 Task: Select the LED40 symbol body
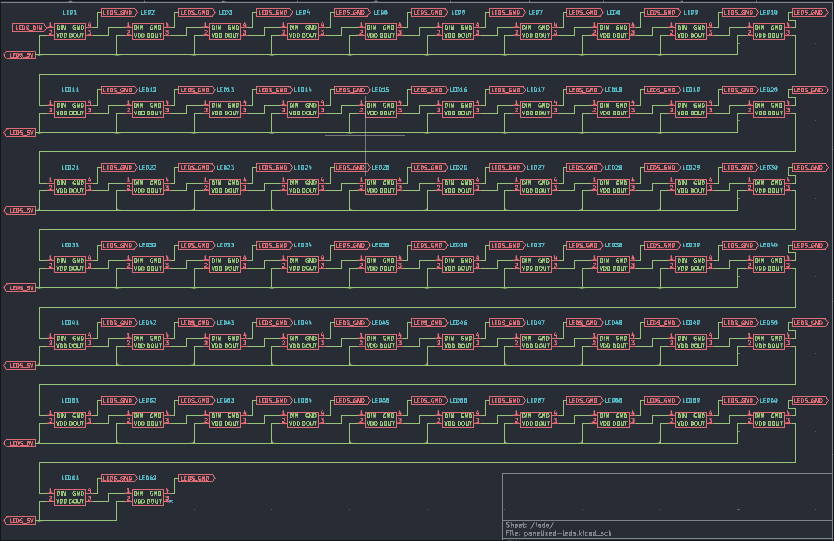tap(769, 264)
